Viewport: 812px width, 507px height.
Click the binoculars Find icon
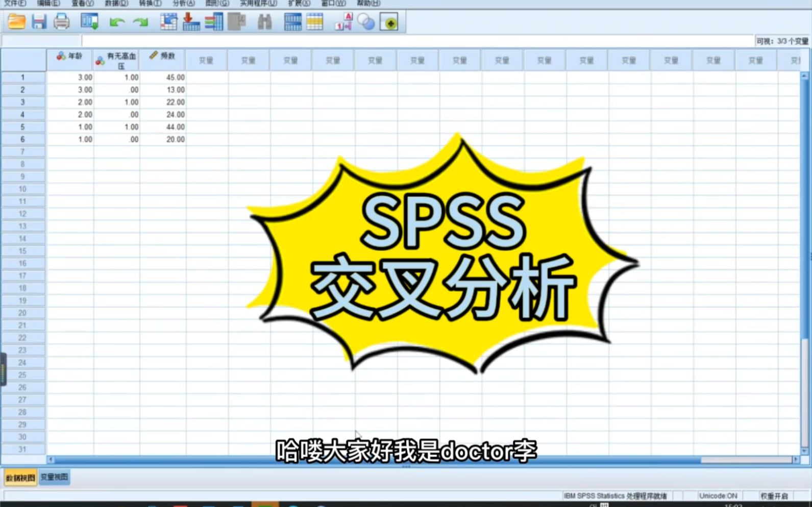264,22
